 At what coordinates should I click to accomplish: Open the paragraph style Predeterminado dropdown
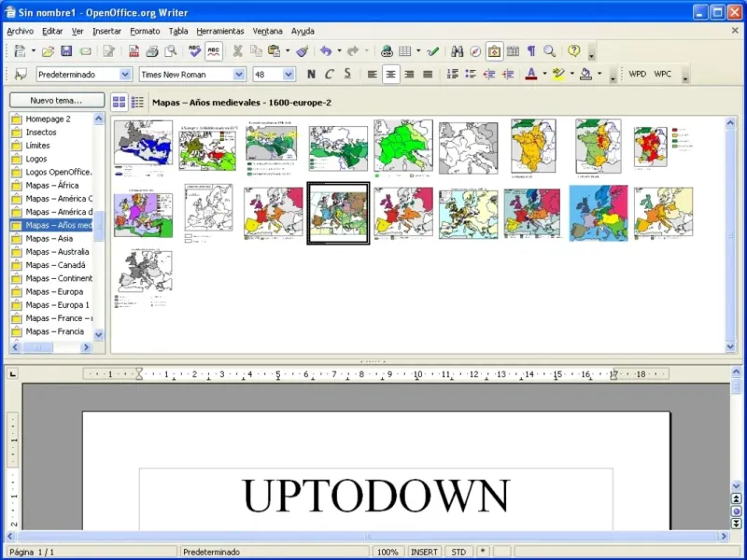pyautogui.click(x=125, y=75)
